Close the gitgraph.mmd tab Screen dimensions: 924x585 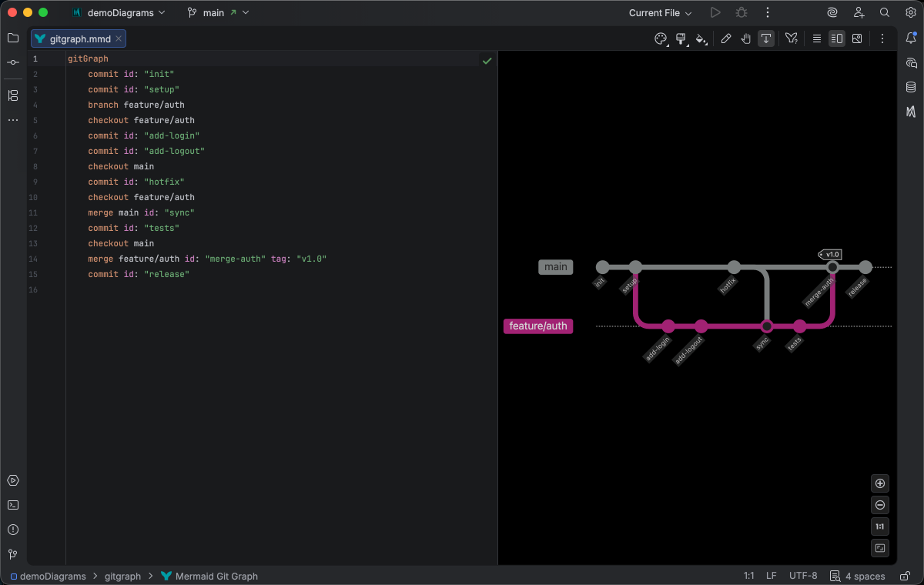pyautogui.click(x=119, y=38)
